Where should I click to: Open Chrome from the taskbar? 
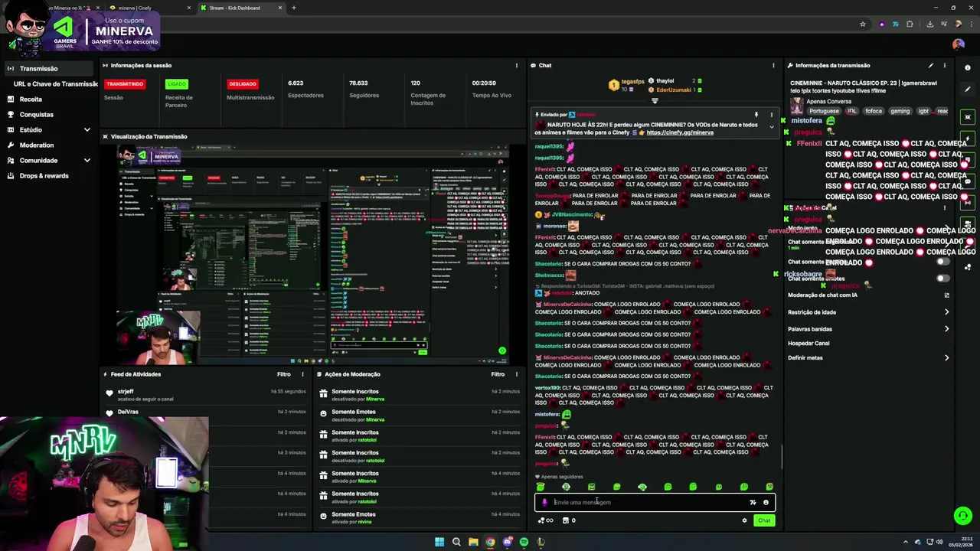point(490,542)
